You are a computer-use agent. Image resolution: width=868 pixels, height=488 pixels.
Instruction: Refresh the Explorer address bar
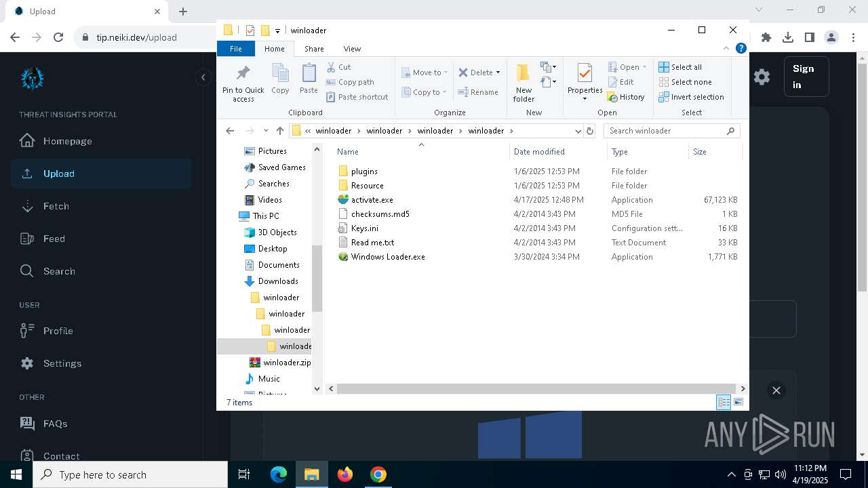590,131
